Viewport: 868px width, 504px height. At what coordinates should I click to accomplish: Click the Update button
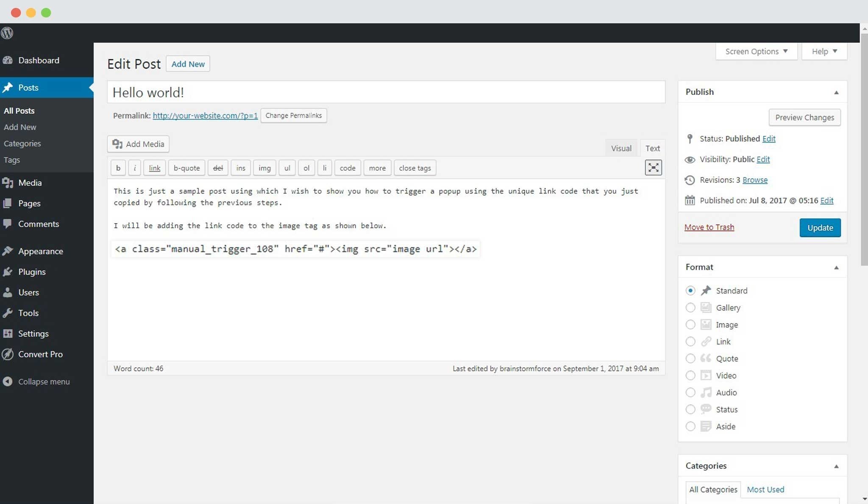click(820, 228)
